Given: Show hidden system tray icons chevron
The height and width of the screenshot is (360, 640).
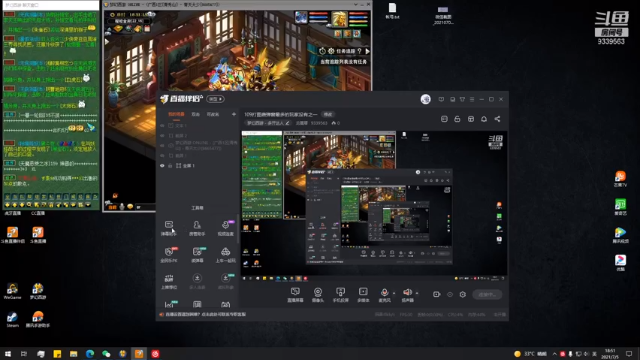Looking at the screenshot, I should (x=554, y=354).
